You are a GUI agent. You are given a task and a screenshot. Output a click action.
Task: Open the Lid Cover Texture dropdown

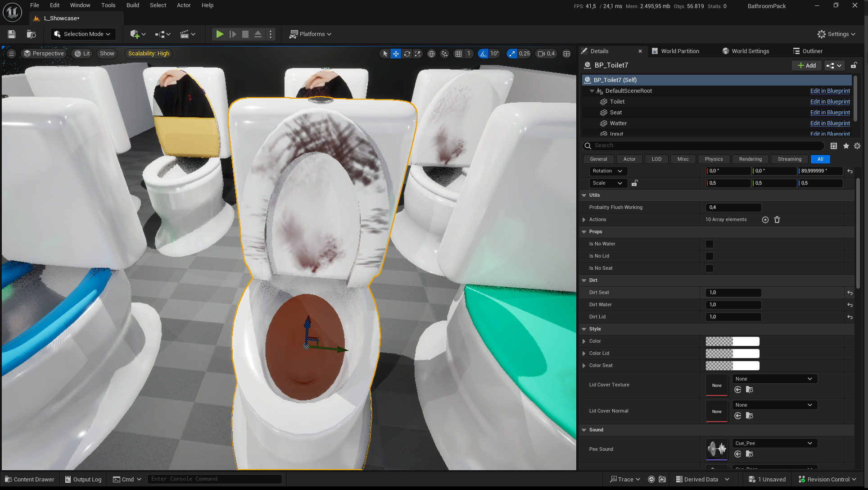click(x=774, y=379)
